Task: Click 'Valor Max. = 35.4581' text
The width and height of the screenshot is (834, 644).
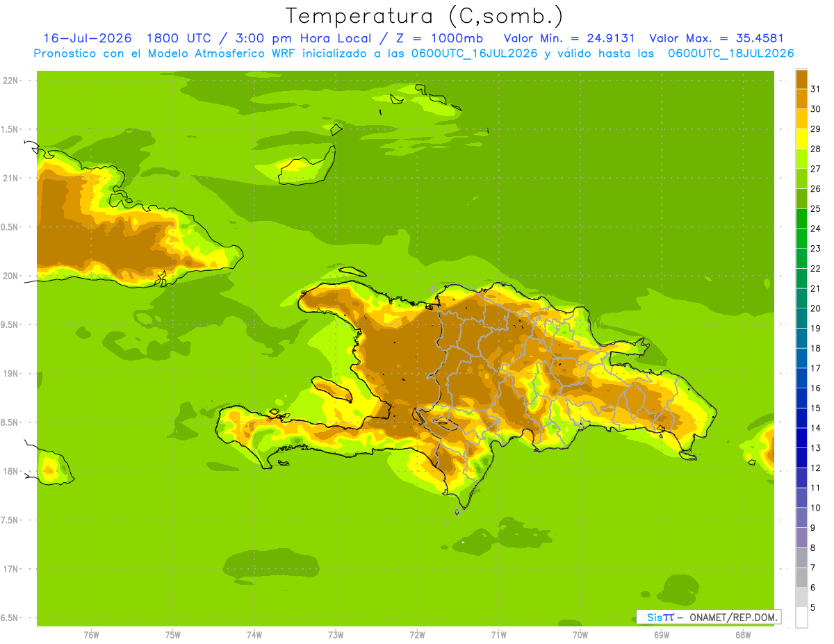Action: coord(716,38)
